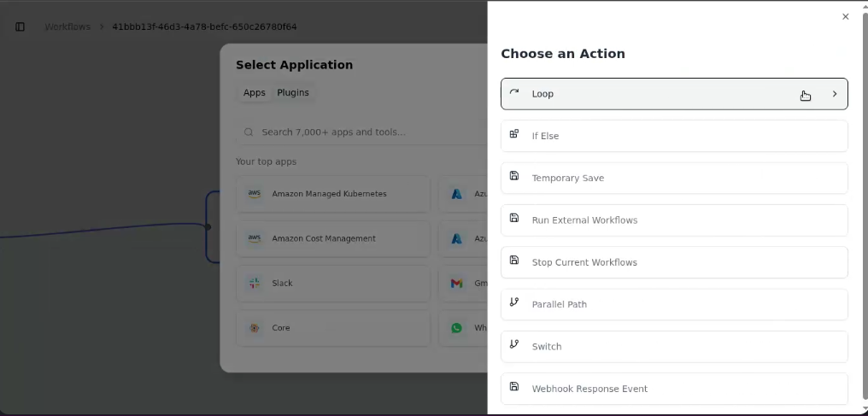Toggle the sidebar panel icon

[x=20, y=26]
